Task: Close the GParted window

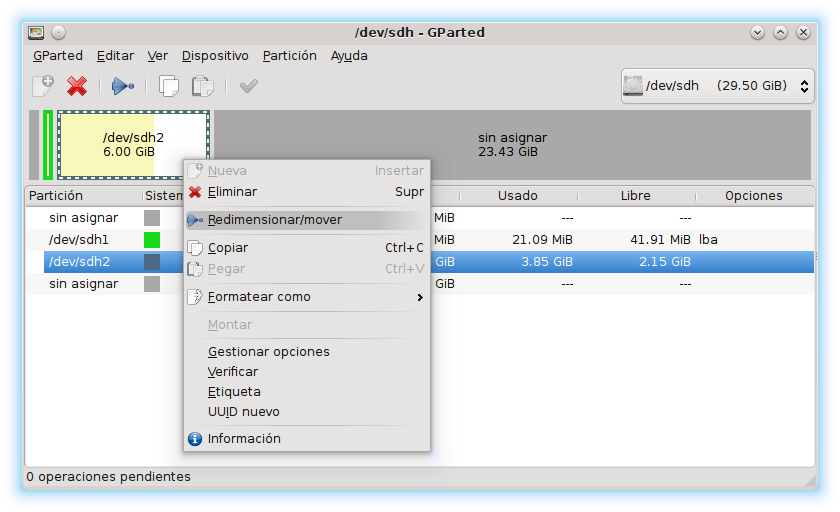Action: click(x=804, y=33)
